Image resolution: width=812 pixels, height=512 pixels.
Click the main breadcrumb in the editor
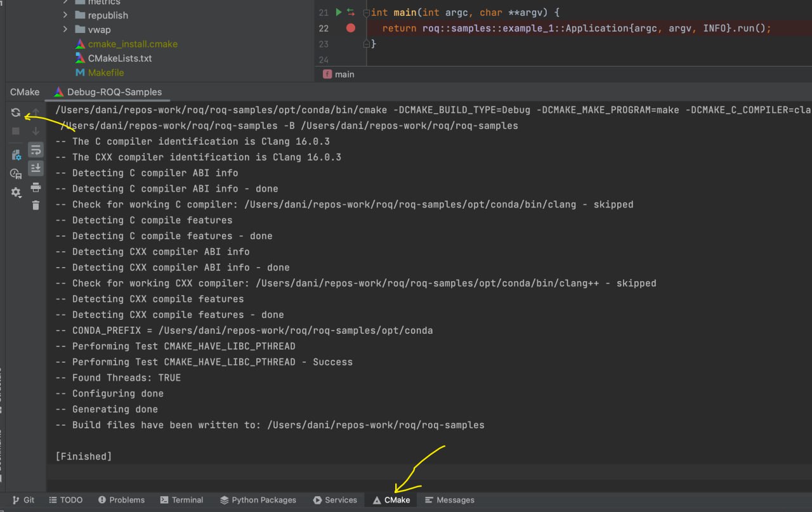tap(339, 74)
